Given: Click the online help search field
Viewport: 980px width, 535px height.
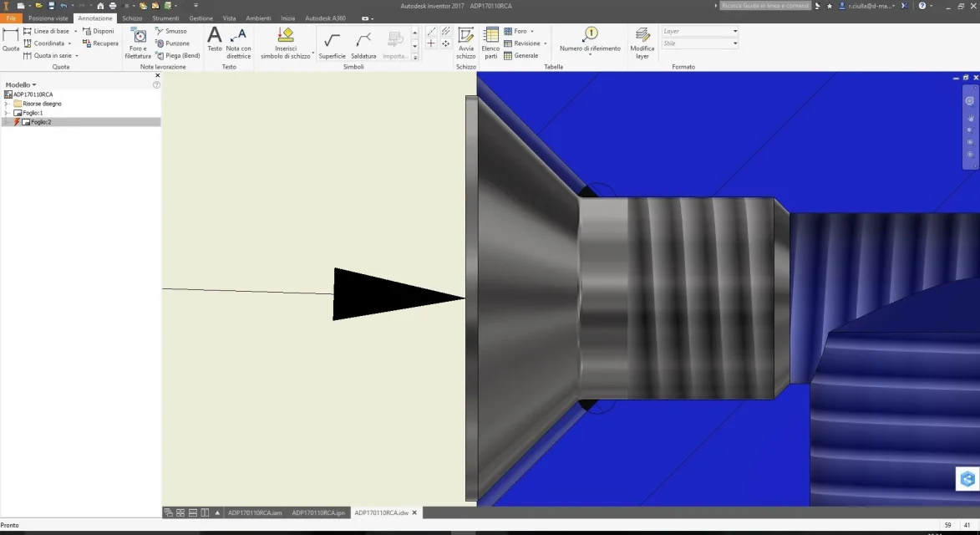Looking at the screenshot, I should [765, 6].
